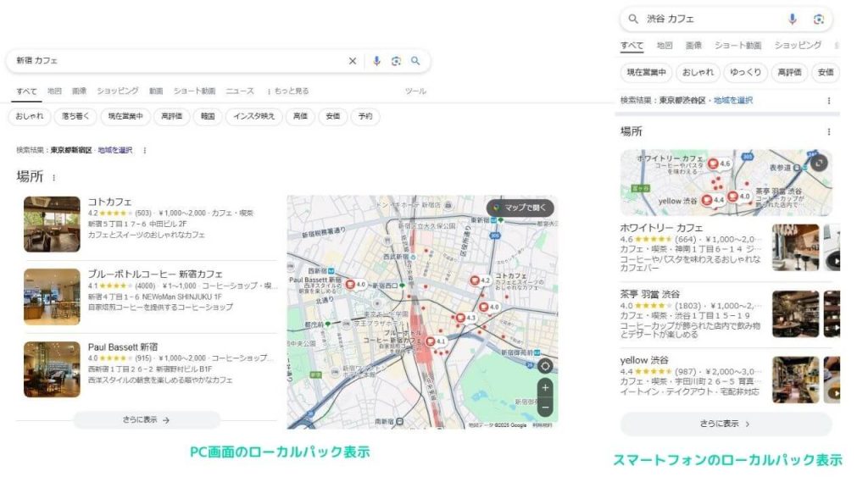The width and height of the screenshot is (868, 488).
Task: Switch to ショート動画 tab in PC results
Action: click(194, 91)
